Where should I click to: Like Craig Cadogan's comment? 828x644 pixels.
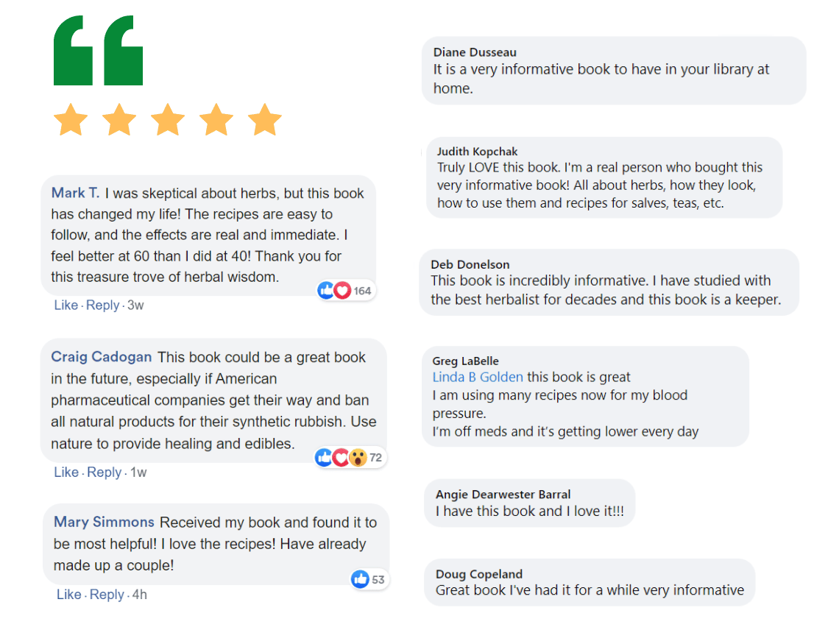click(66, 472)
